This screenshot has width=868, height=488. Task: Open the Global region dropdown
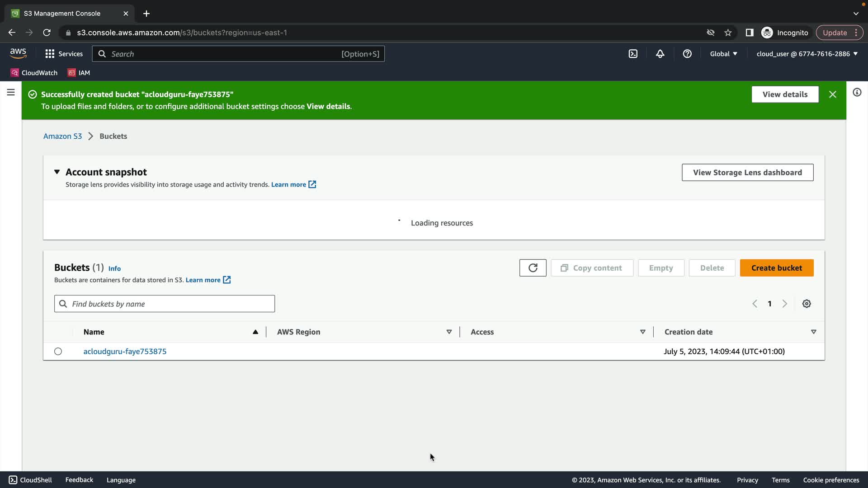click(x=723, y=54)
